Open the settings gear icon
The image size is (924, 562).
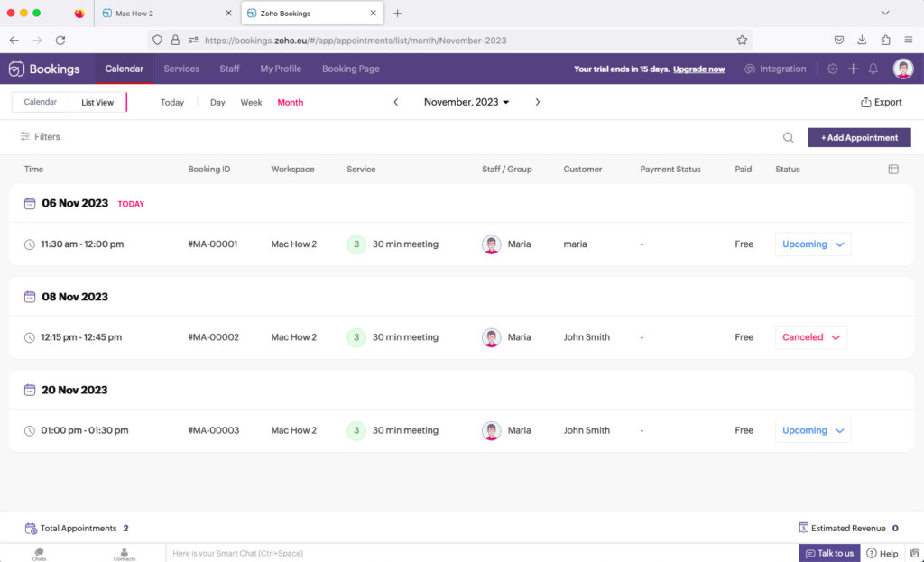(x=833, y=69)
